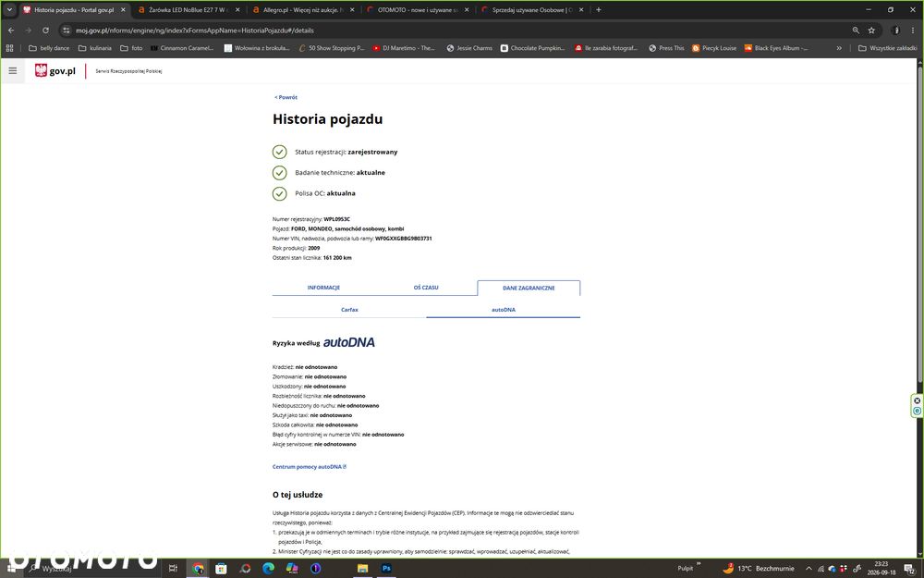The height and width of the screenshot is (578, 924).
Task: Open Google Chrome from the taskbar
Action: coord(198,569)
